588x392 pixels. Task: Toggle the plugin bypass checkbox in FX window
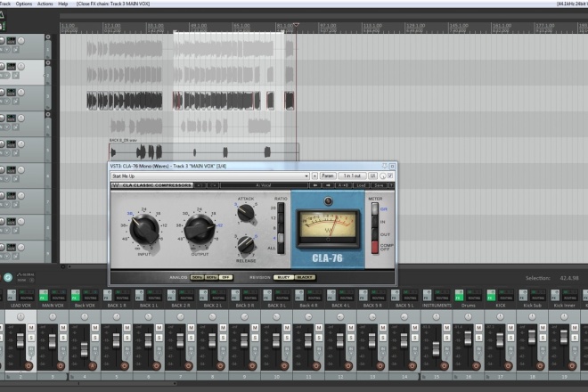pos(390,176)
